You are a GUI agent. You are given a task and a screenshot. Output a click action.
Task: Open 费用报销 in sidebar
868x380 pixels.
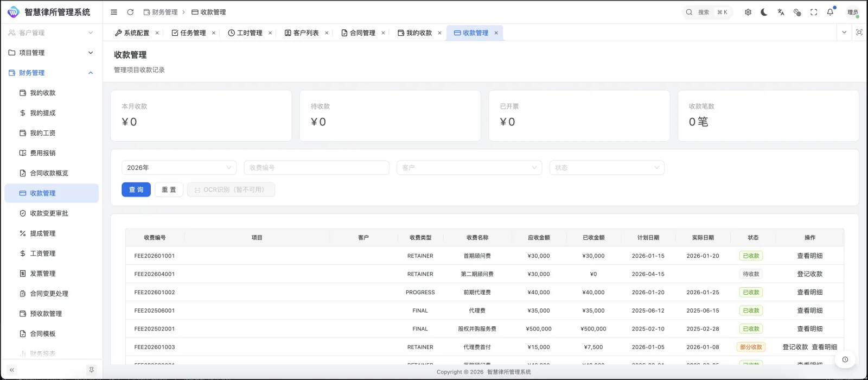[x=52, y=153]
